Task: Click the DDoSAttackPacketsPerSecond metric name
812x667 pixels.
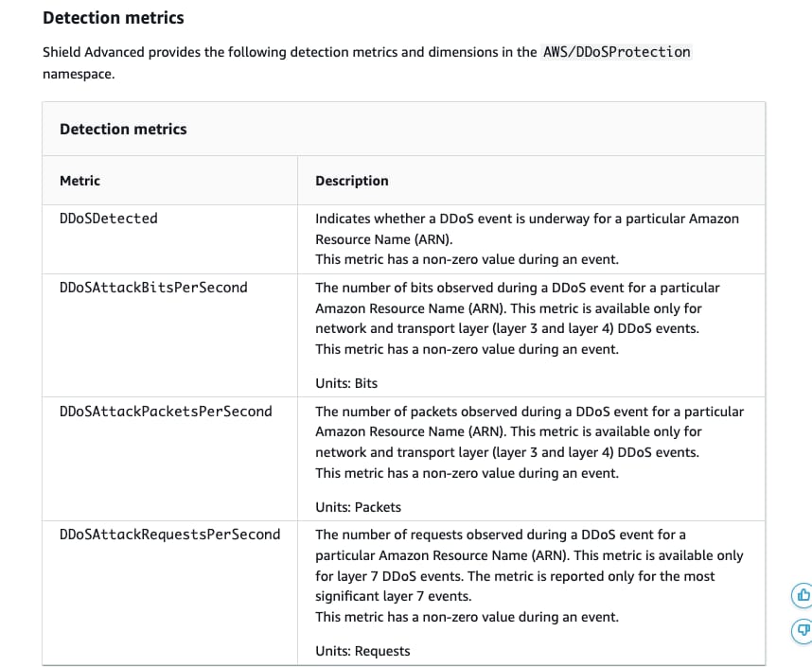Action: [166, 412]
